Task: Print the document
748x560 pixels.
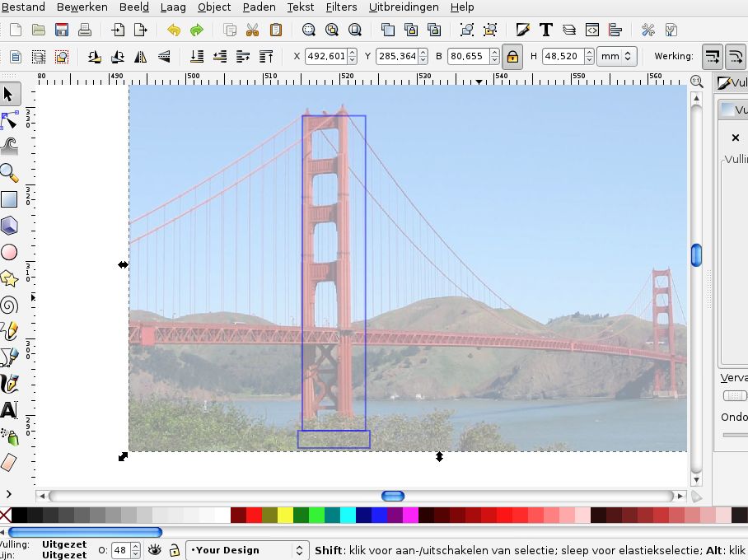Action: (84, 30)
